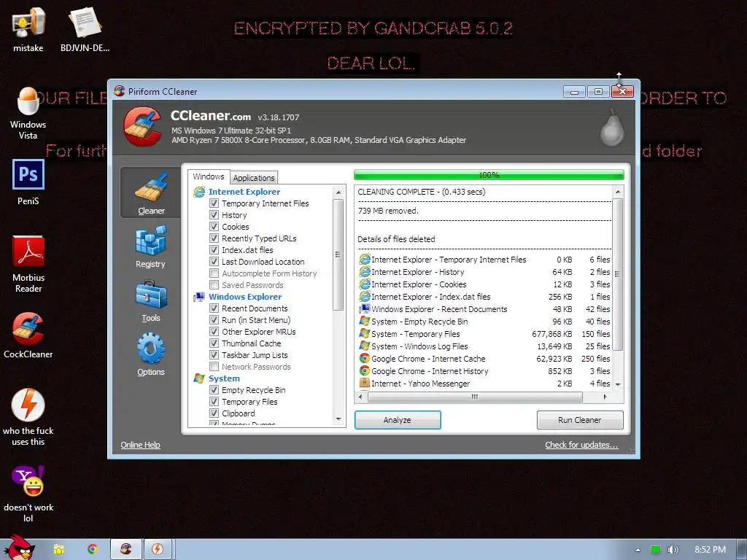This screenshot has width=747, height=560.
Task: Toggle Empty Recycle Bin checkbox
Action: click(x=214, y=390)
